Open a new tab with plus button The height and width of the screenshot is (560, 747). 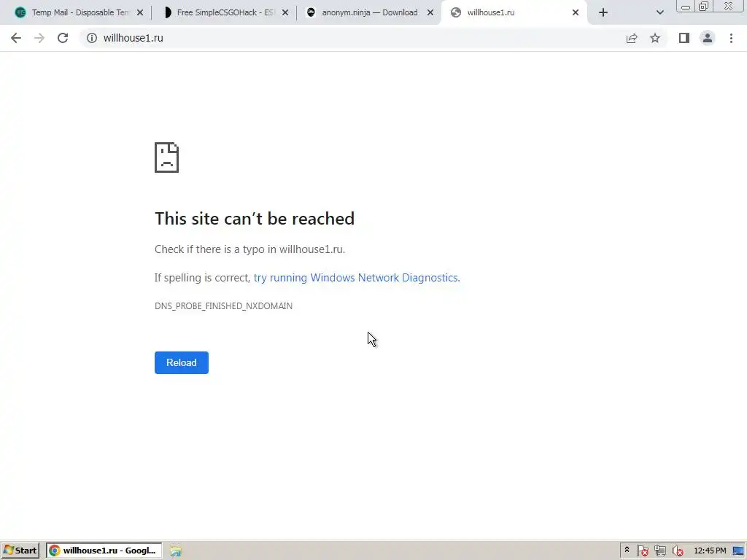coord(603,13)
